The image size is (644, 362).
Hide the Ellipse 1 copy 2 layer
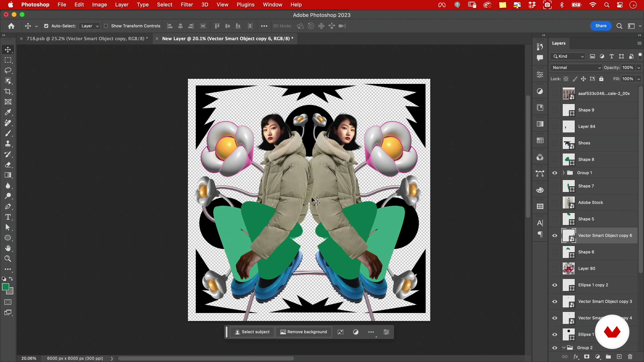[555, 285]
